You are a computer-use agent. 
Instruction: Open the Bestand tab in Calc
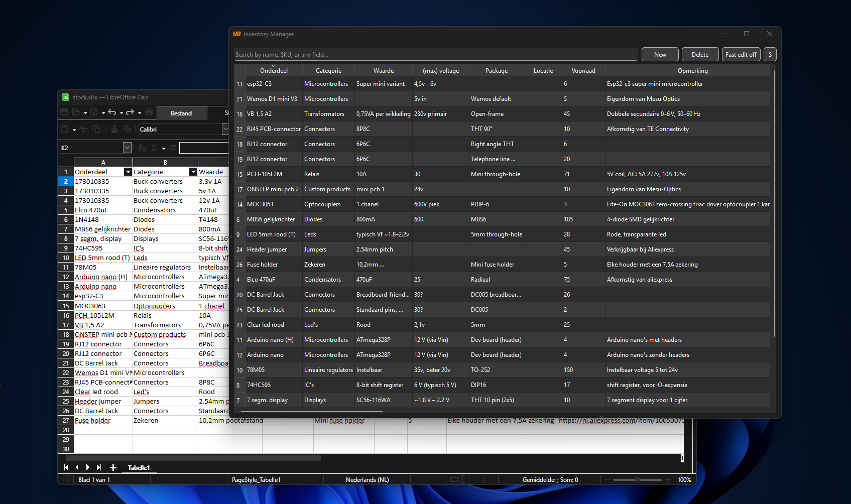click(x=181, y=113)
